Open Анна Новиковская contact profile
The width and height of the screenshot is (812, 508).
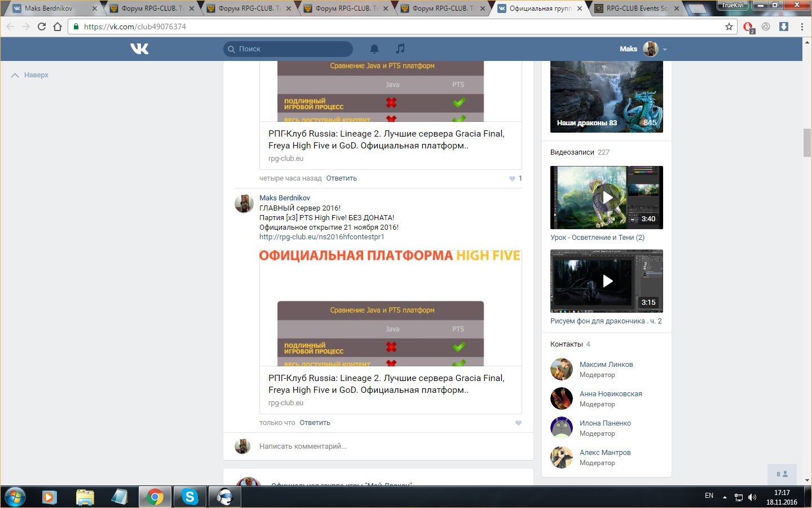[611, 394]
